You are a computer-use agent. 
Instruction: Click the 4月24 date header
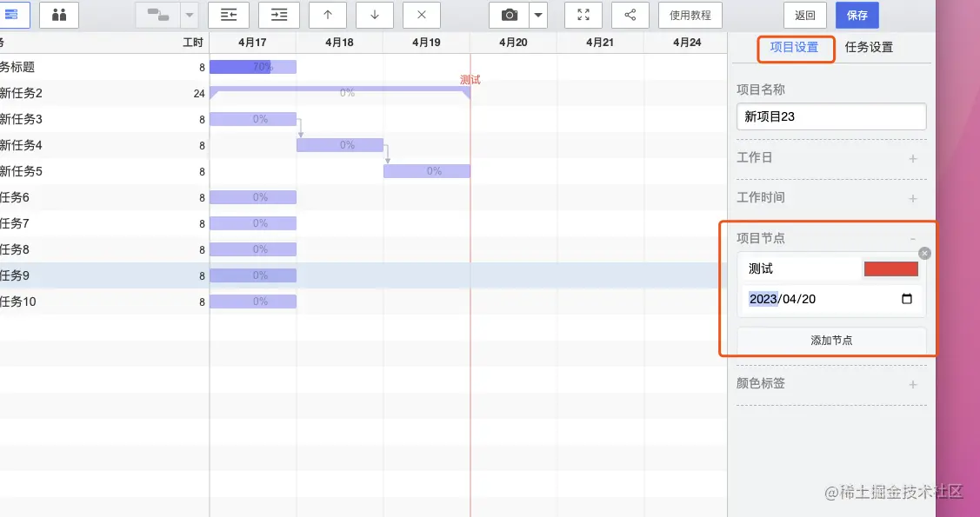(x=687, y=43)
